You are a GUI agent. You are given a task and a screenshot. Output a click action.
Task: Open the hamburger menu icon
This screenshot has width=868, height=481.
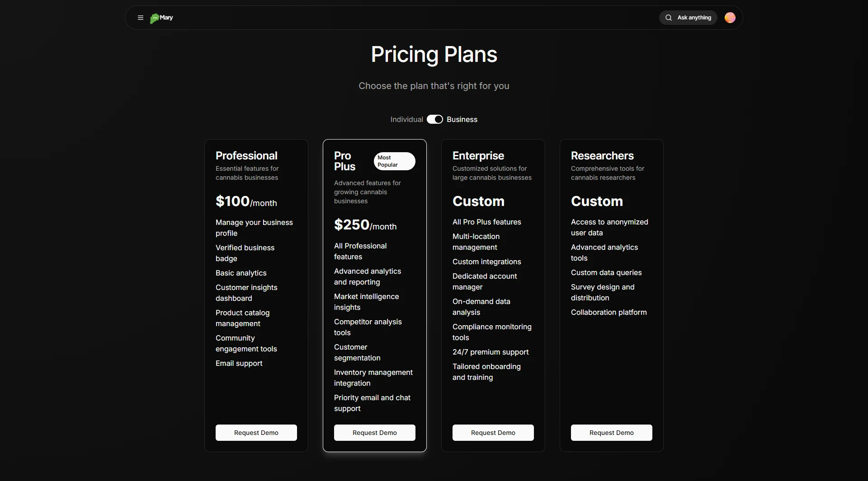[x=141, y=18]
